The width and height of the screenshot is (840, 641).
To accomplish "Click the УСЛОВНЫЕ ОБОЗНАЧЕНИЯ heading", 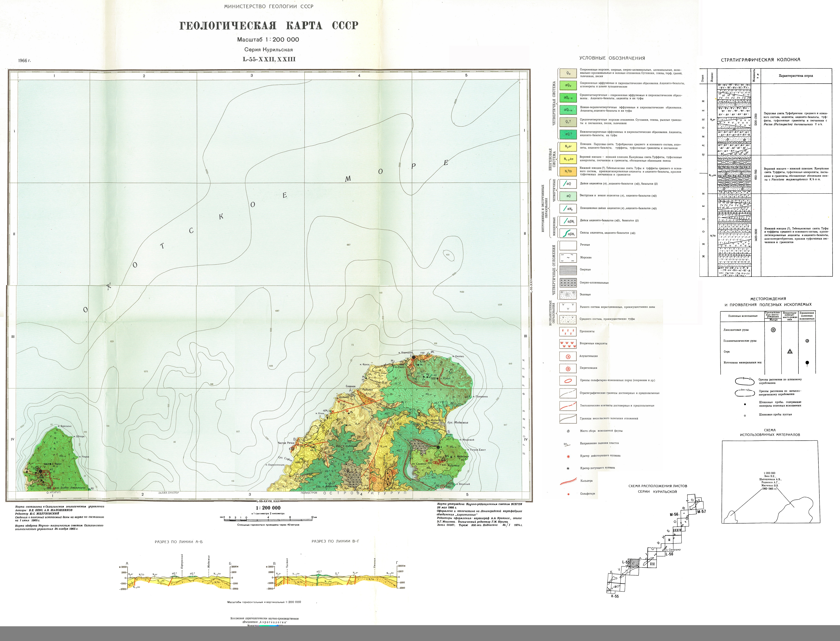I will coord(612,58).
